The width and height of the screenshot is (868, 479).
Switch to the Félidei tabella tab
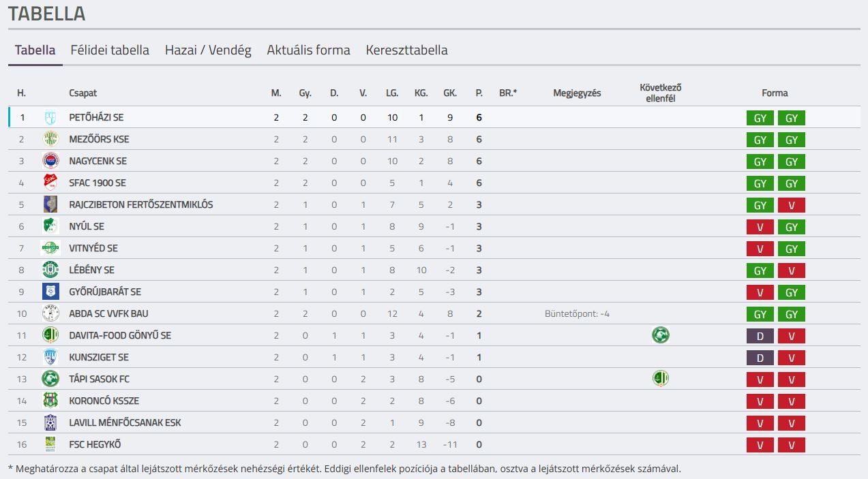click(110, 50)
